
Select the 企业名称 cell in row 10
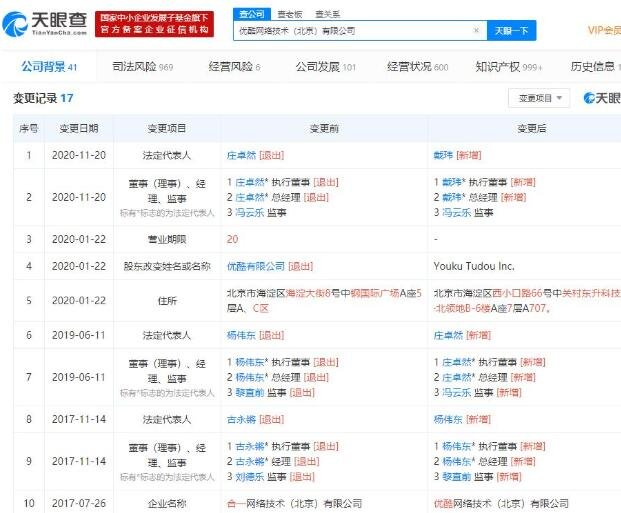(167, 503)
